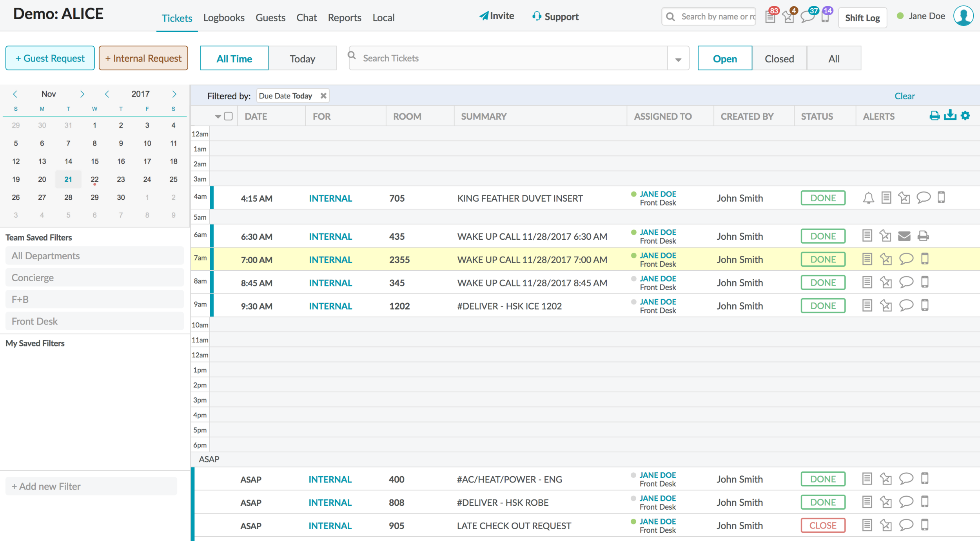Open bulk-select dropdown arrow beside checkbox
This screenshot has width=980, height=541.
point(218,117)
